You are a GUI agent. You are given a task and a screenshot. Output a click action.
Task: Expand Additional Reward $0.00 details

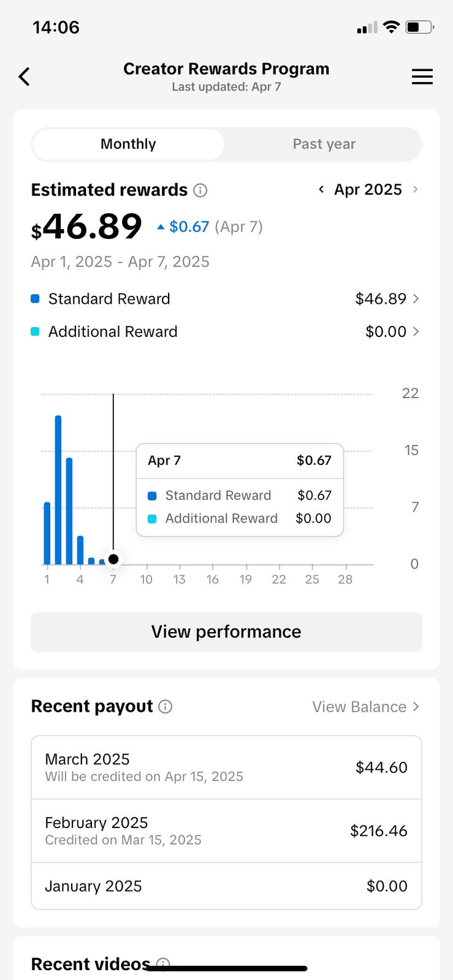391,331
